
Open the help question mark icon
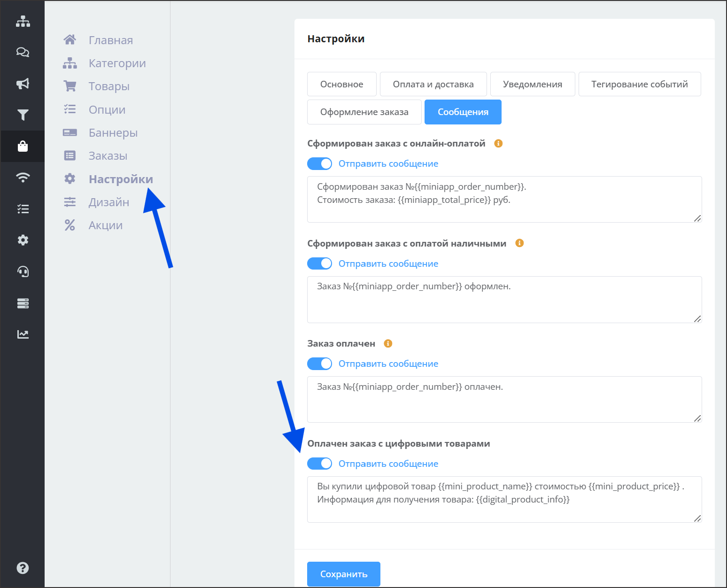click(23, 568)
